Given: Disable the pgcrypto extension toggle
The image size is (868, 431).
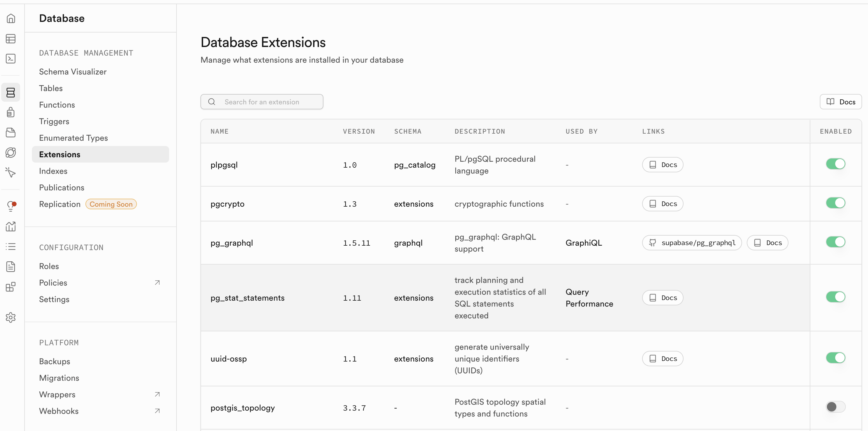Looking at the screenshot, I should click(835, 203).
